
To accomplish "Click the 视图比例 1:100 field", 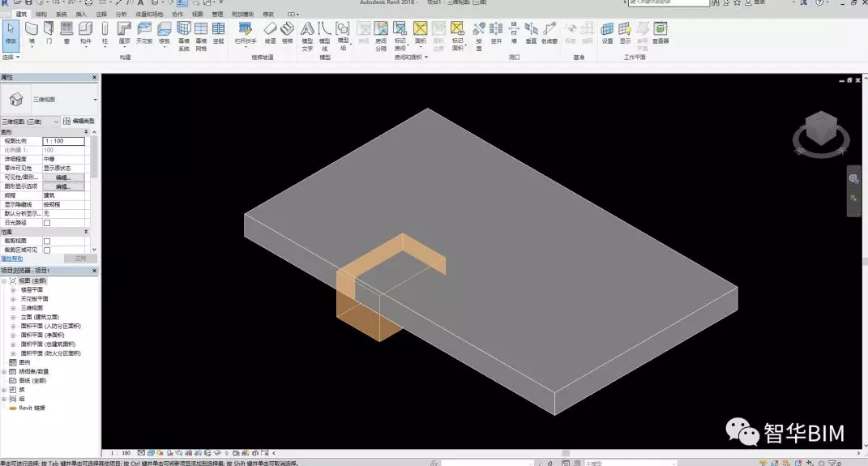I will tap(63, 141).
